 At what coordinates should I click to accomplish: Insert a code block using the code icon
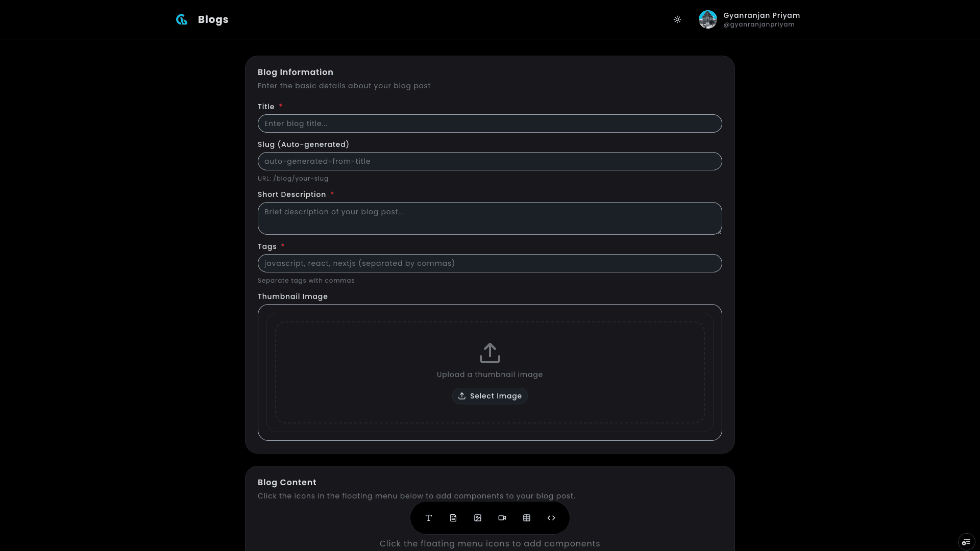click(551, 518)
